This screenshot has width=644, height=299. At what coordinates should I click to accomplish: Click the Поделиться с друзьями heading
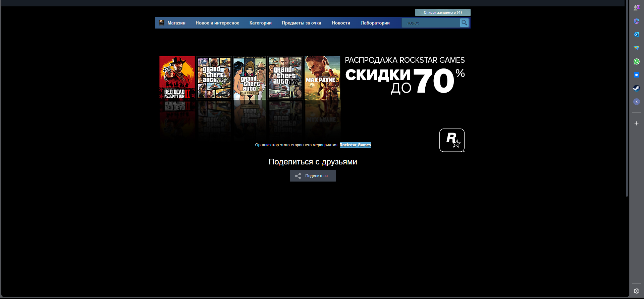(313, 162)
